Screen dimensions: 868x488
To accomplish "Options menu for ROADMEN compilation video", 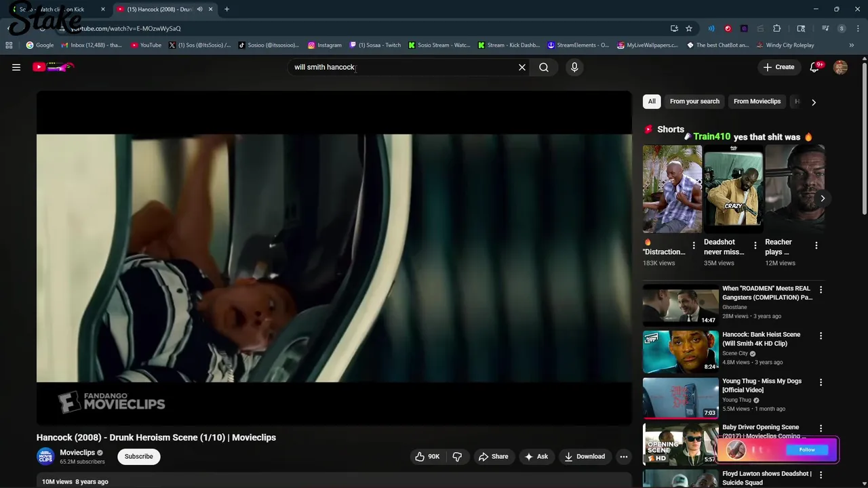I will tap(821, 289).
